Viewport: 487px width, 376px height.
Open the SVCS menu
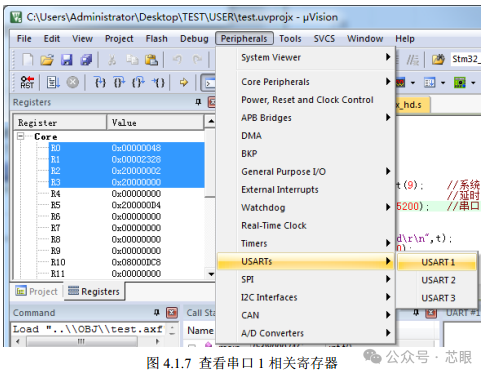(x=324, y=39)
